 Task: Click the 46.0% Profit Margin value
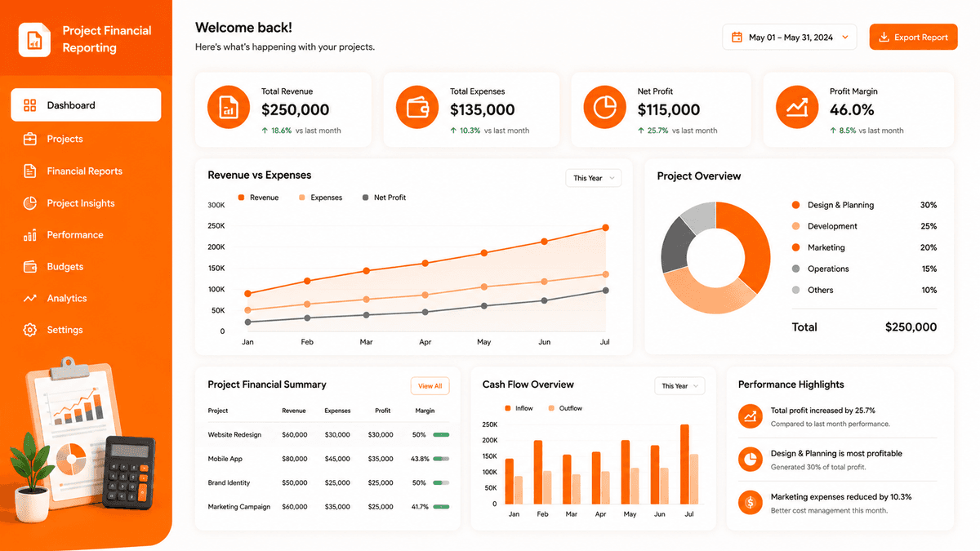pyautogui.click(x=852, y=109)
